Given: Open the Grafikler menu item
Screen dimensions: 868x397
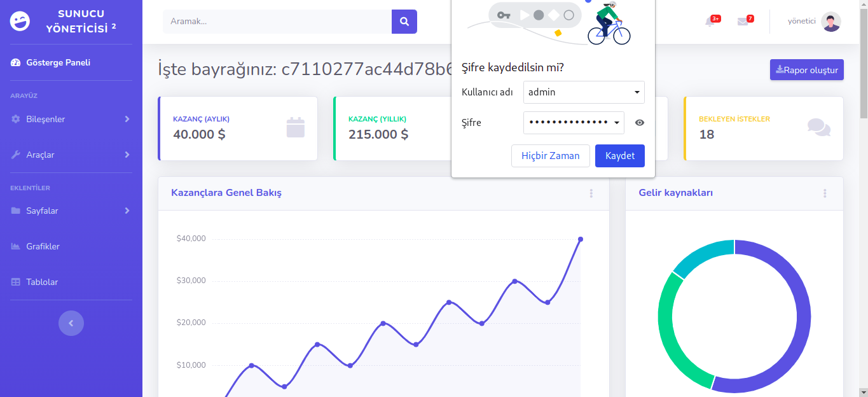Looking at the screenshot, I should tap(71, 246).
